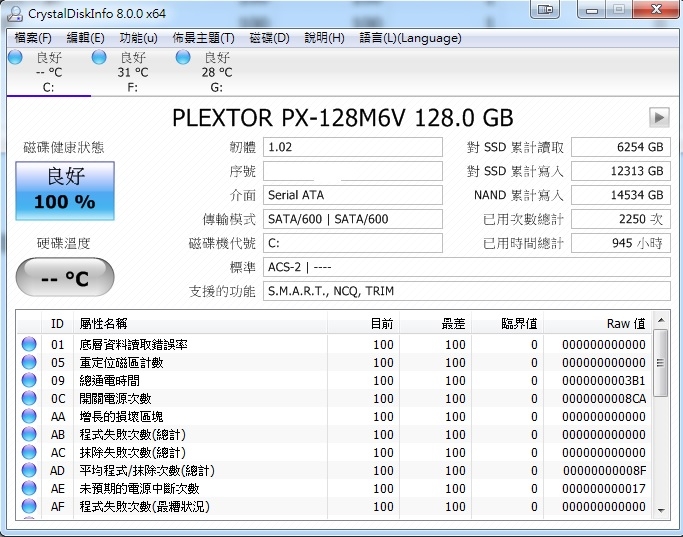683x537 pixels.
Task: Open the 編輯(E) menu
Action: coord(85,38)
